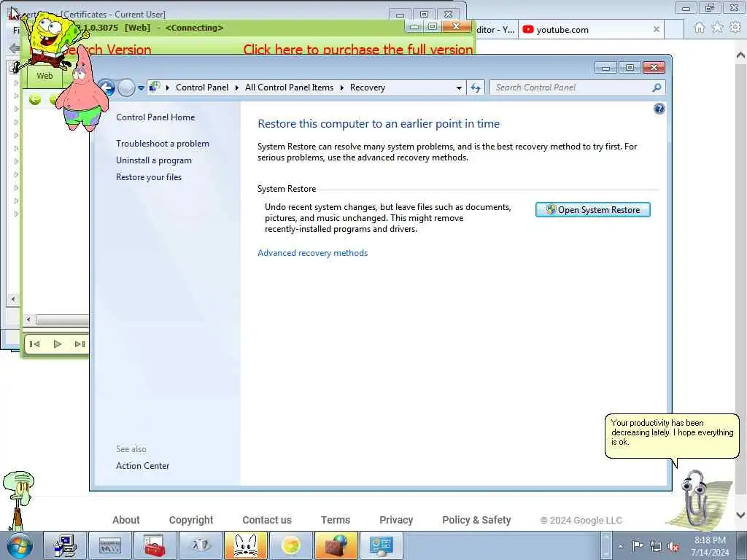Open the address bar history dropdown
Viewport: 747px width, 560px height.
pos(459,87)
